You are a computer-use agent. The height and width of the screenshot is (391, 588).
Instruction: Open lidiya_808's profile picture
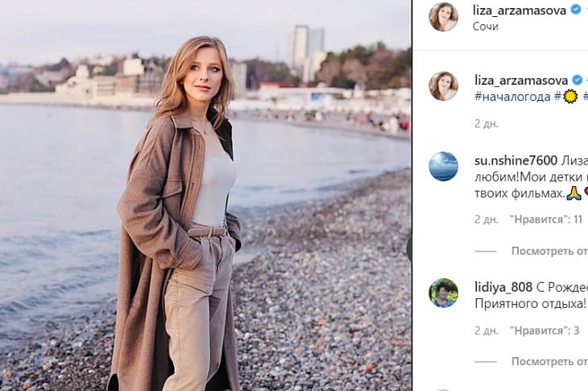coord(443,293)
